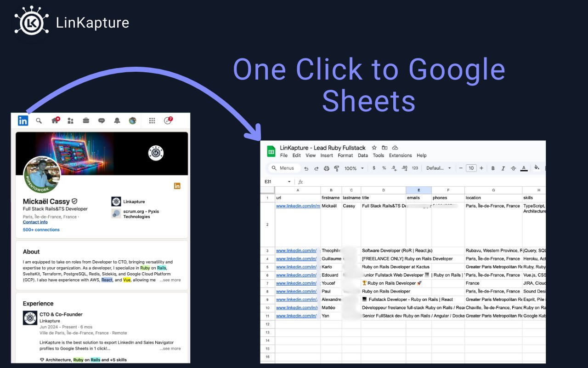
Task: Check the cloud save status icon
Action: pyautogui.click(x=395, y=148)
